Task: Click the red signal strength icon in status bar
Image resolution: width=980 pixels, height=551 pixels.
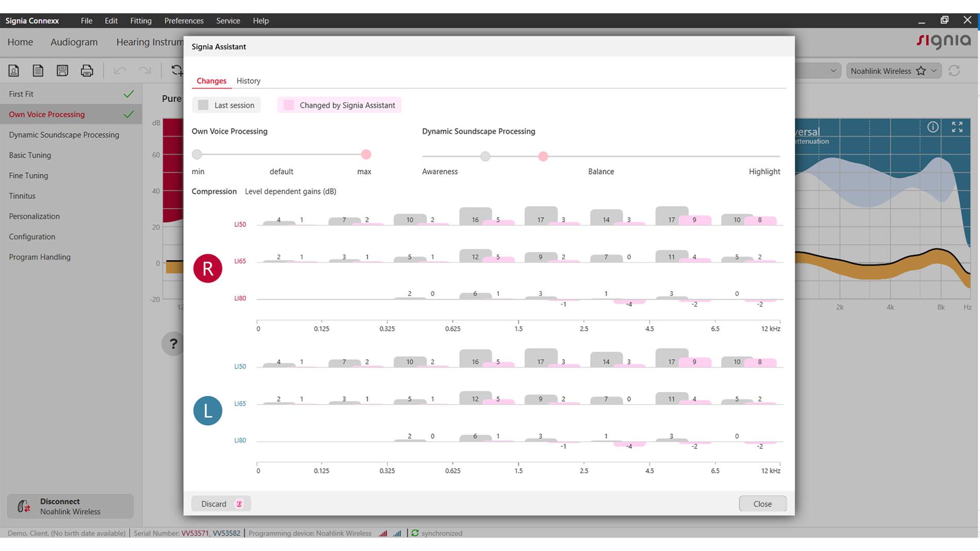Action: (383, 533)
